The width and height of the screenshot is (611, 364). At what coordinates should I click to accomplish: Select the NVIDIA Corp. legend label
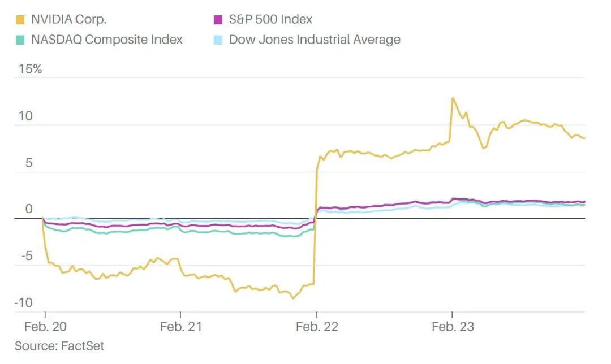coord(68,20)
